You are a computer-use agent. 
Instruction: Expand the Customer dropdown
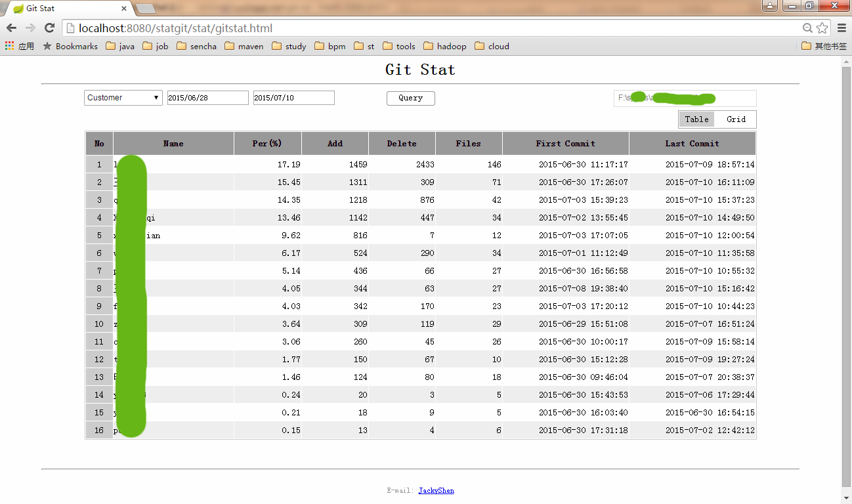(123, 98)
